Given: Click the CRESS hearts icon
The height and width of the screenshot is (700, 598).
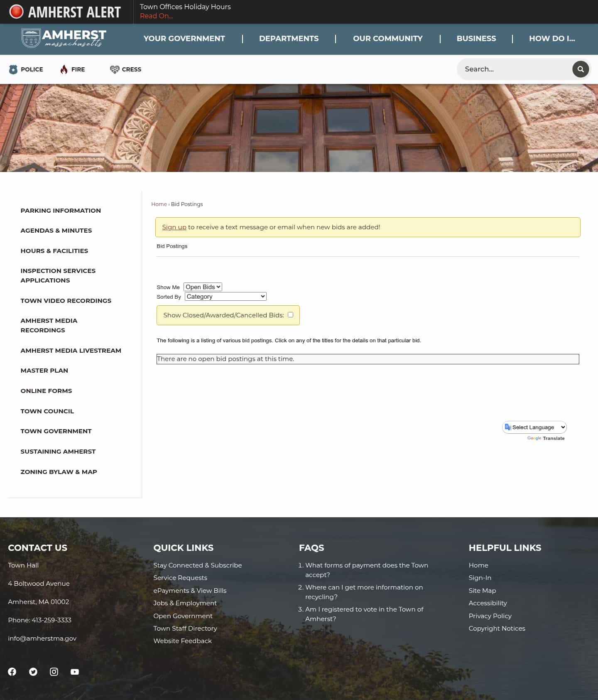Looking at the screenshot, I should click(x=115, y=69).
